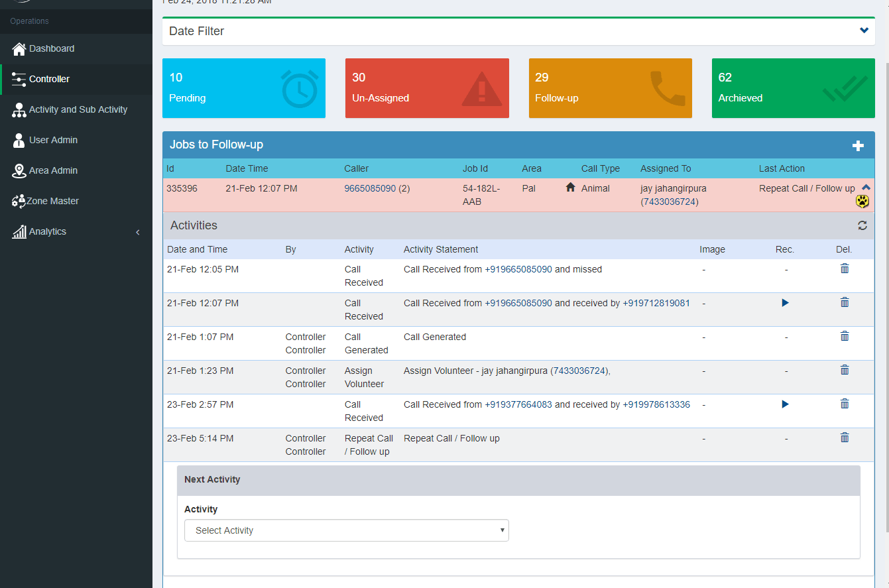Click Activity and Sub Activity hierarchy icon

[x=19, y=110]
